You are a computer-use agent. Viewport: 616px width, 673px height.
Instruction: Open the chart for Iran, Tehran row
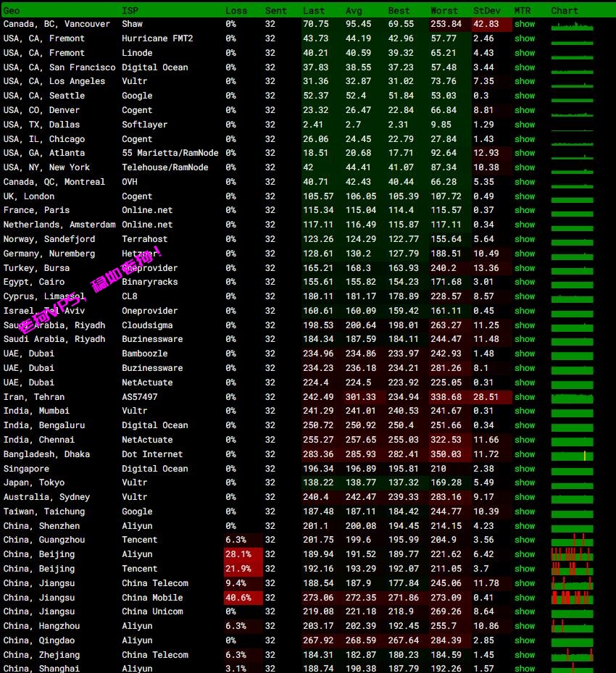tap(573, 398)
